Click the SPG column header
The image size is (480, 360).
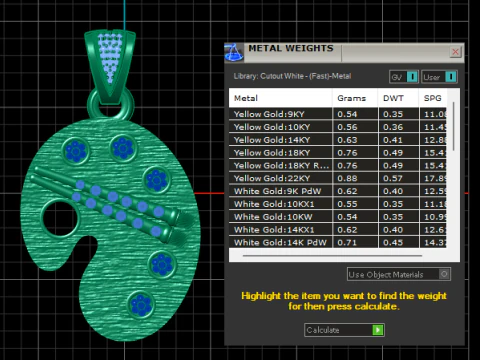pos(433,98)
